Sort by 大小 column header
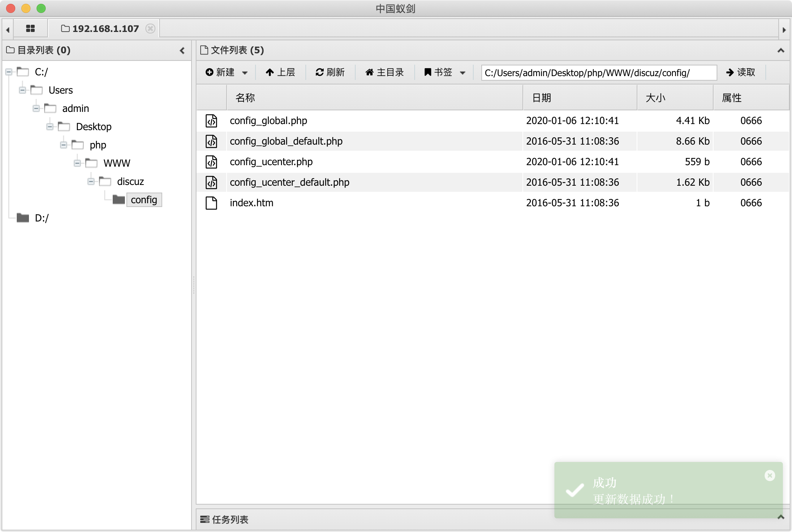Screen dimensions: 792x532 [x=675, y=98]
